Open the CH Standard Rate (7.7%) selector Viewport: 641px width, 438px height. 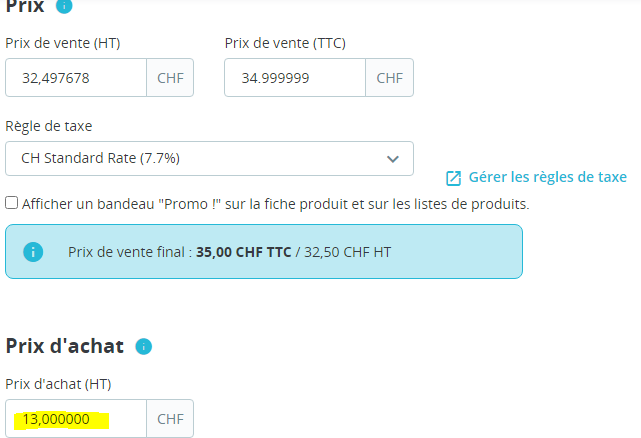(x=200, y=158)
